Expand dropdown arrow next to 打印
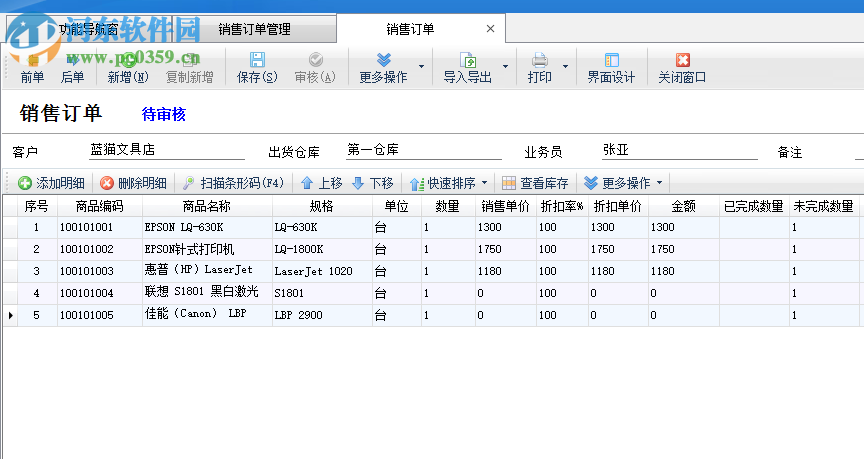This screenshot has height=459, width=864. (565, 67)
